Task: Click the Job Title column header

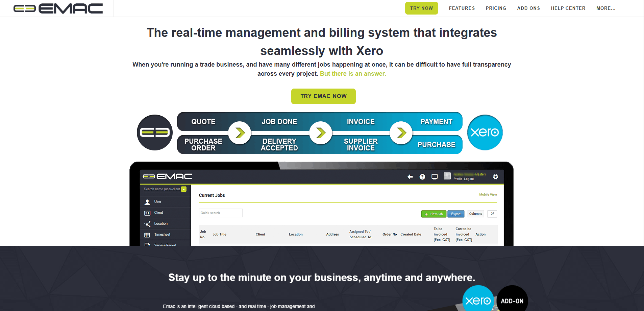Action: 219,234
